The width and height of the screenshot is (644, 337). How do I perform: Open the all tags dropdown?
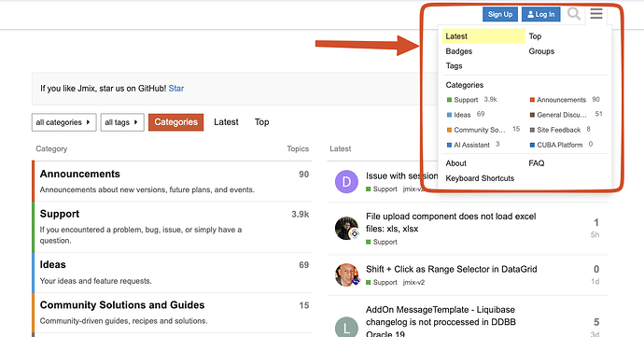[x=122, y=122]
